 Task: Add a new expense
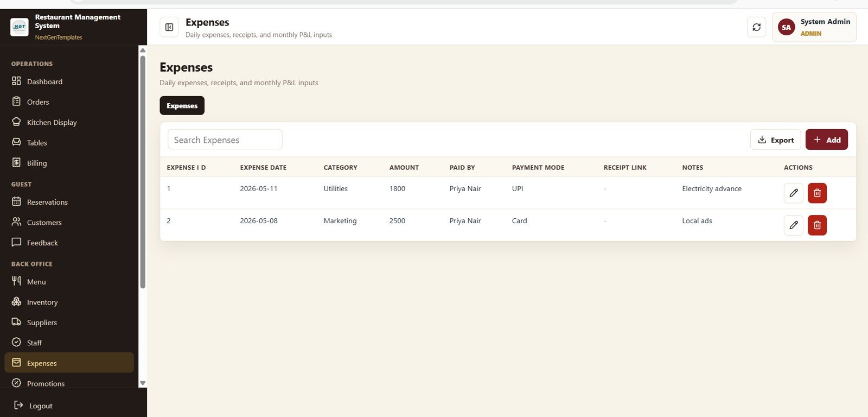(x=826, y=140)
